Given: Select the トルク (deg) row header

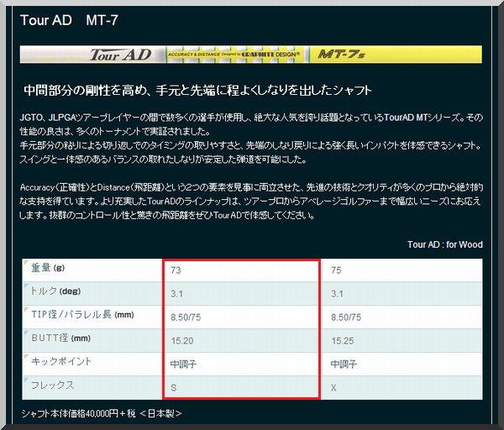Looking at the screenshot, I should tap(92, 294).
